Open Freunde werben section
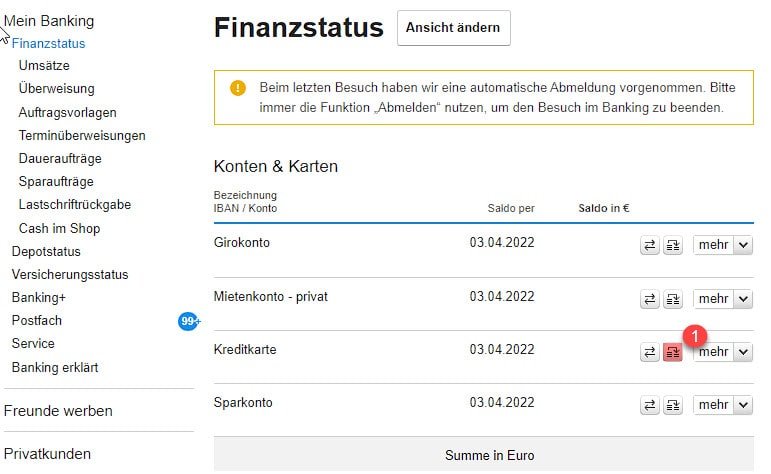The width and height of the screenshot is (771, 474). 58,411
